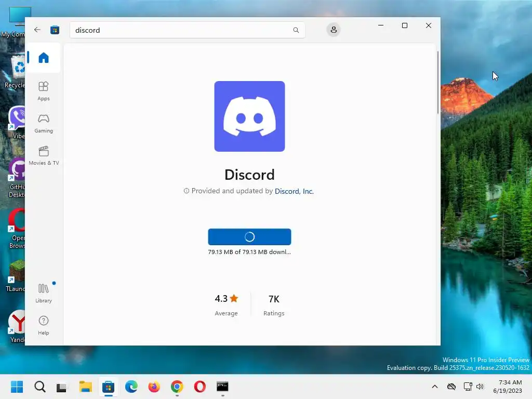
Task: Click the volume speaker tray icon
Action: (x=480, y=387)
